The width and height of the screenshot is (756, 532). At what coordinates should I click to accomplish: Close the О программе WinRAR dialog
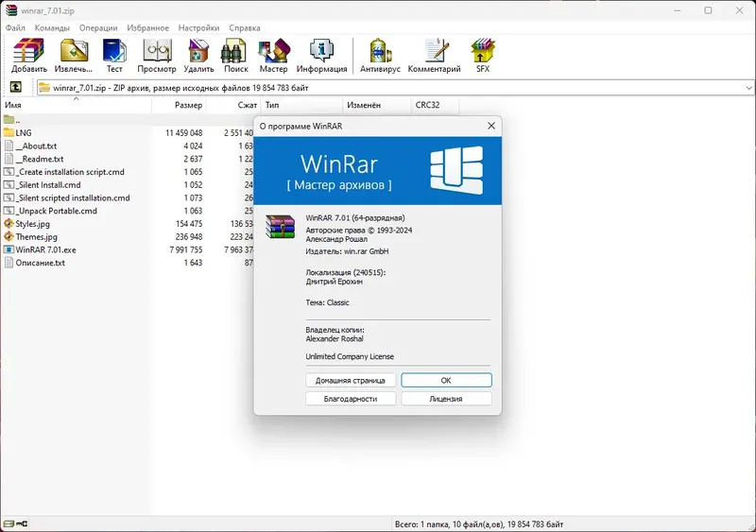click(x=491, y=126)
